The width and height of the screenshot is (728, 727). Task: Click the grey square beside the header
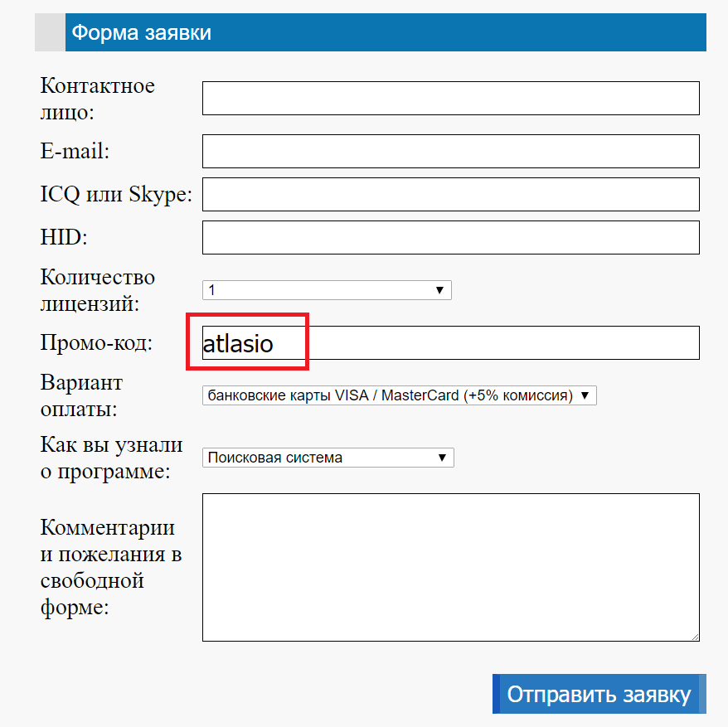[50, 33]
